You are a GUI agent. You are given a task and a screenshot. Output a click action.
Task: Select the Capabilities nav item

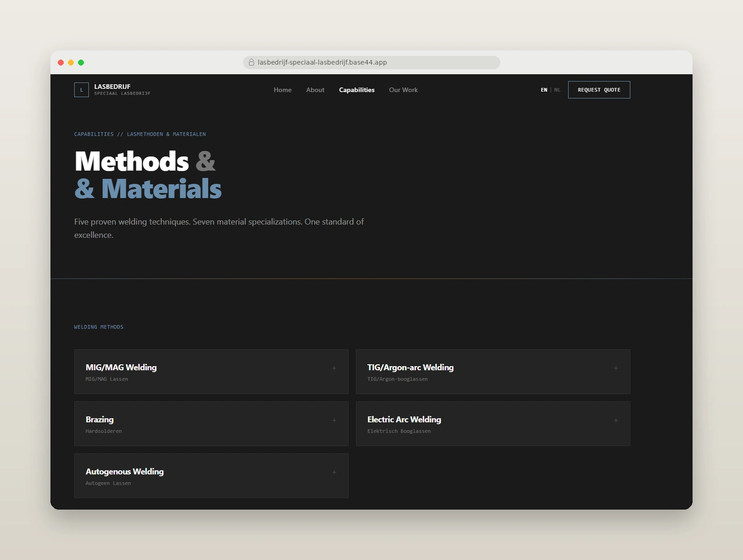coord(357,90)
